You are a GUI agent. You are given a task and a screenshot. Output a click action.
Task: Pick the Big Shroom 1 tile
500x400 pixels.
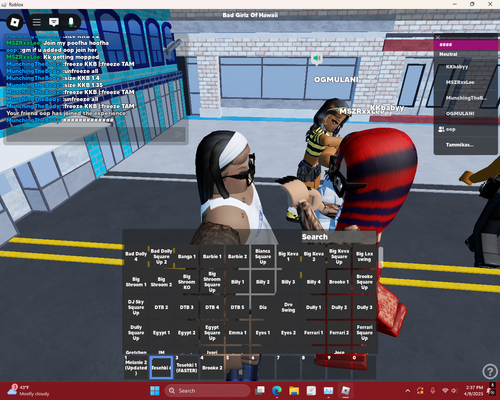(x=136, y=282)
